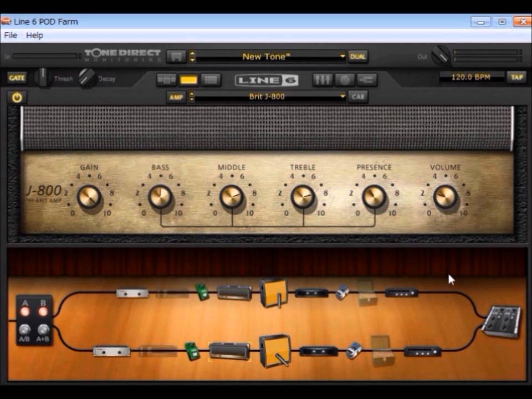Select the A+B routing button

[x=43, y=329]
